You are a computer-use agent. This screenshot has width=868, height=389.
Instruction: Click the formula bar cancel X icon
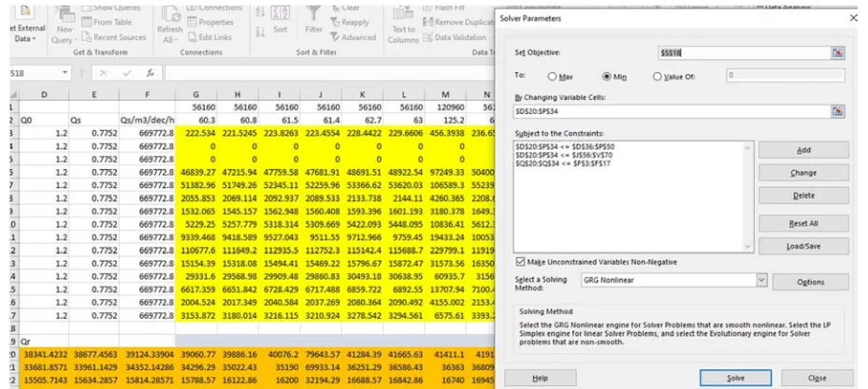104,73
